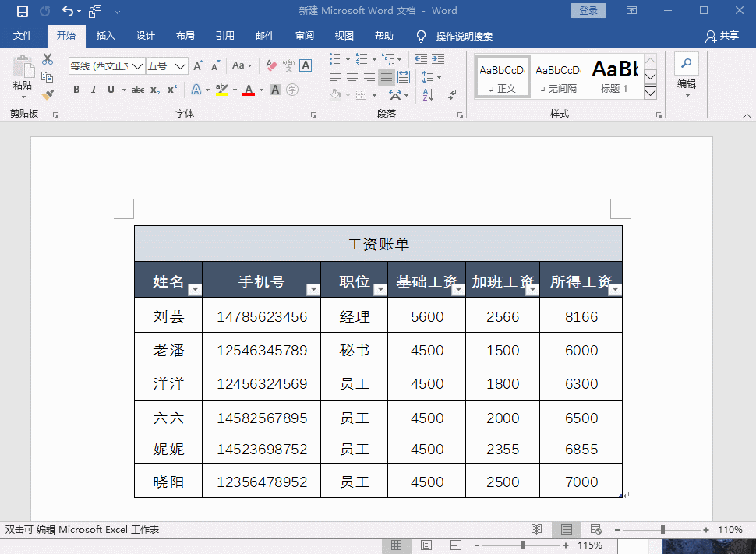
Task: Switch to the 审阅 ribbon tab
Action: pyautogui.click(x=304, y=36)
